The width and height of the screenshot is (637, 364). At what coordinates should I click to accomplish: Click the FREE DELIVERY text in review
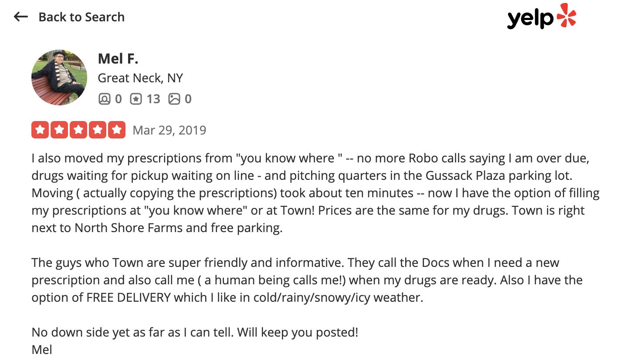click(x=129, y=297)
